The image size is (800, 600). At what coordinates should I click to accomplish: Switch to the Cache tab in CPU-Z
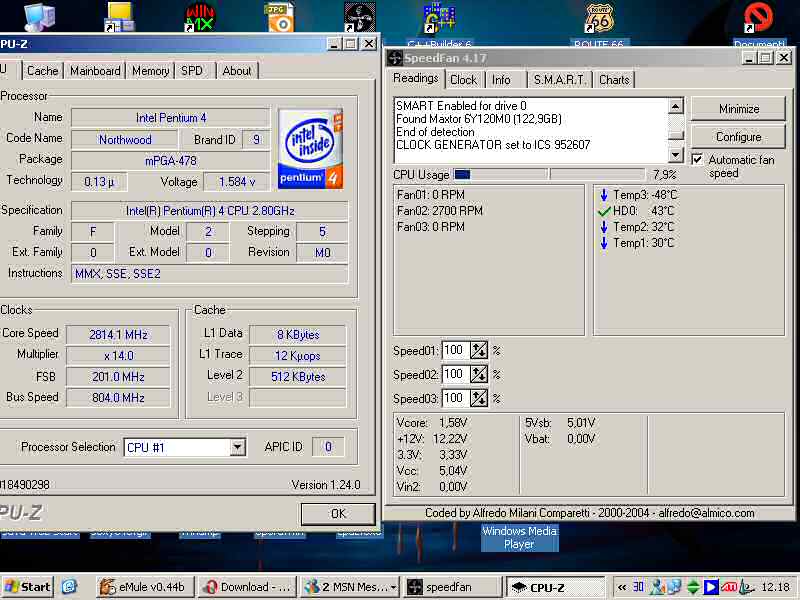coord(42,71)
